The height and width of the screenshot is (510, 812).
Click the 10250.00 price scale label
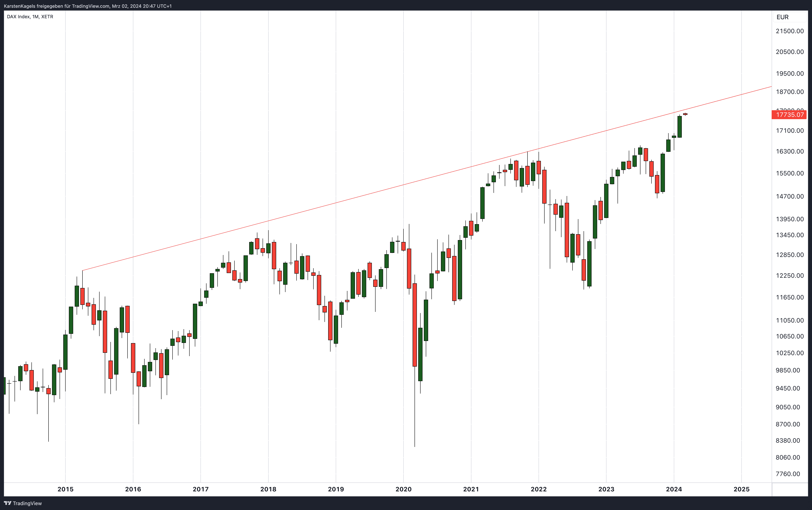point(790,353)
